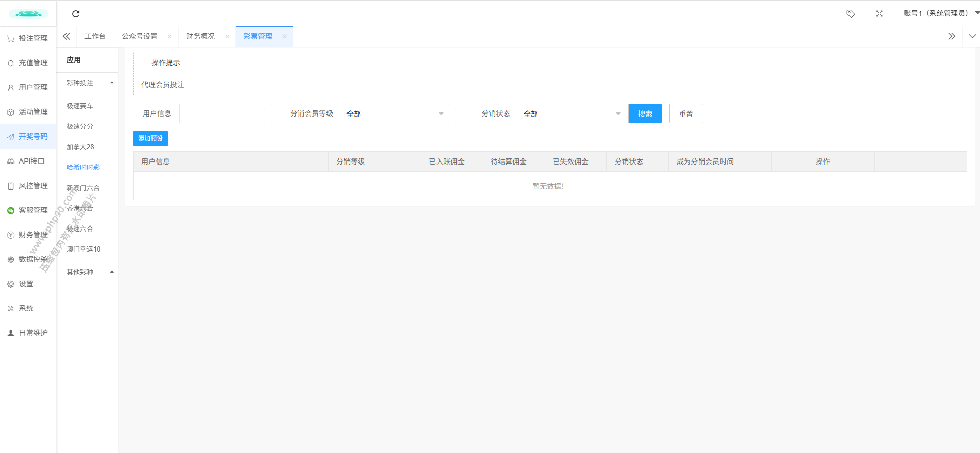980x453 pixels.
Task: Close the 公众号设置 tab
Action: (x=170, y=37)
